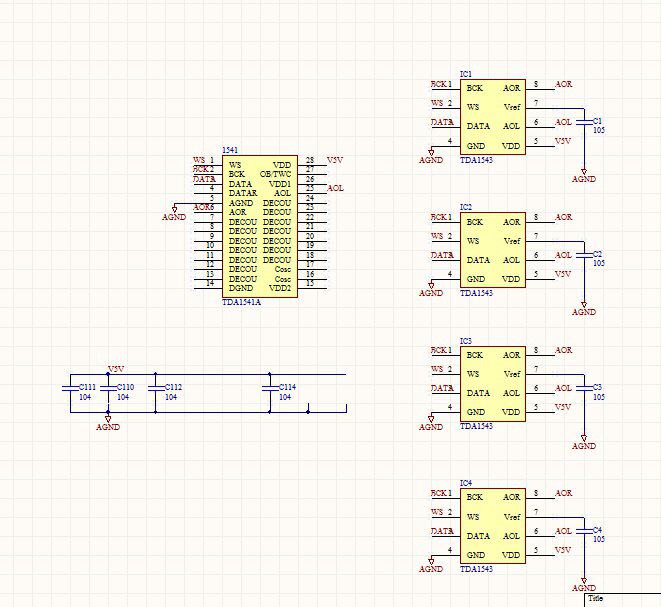
Task: Click the V5V net label at IC3 pin 5
Action: coord(563,407)
